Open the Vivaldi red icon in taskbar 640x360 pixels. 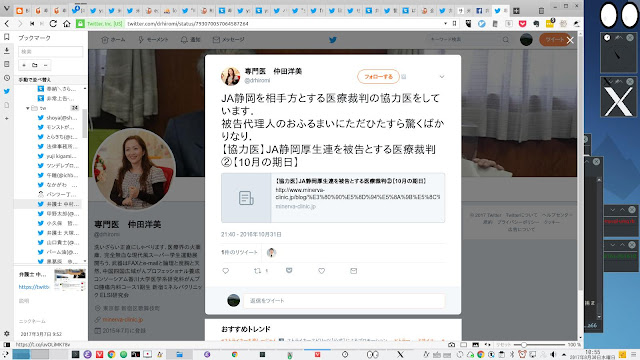click(x=99, y=354)
